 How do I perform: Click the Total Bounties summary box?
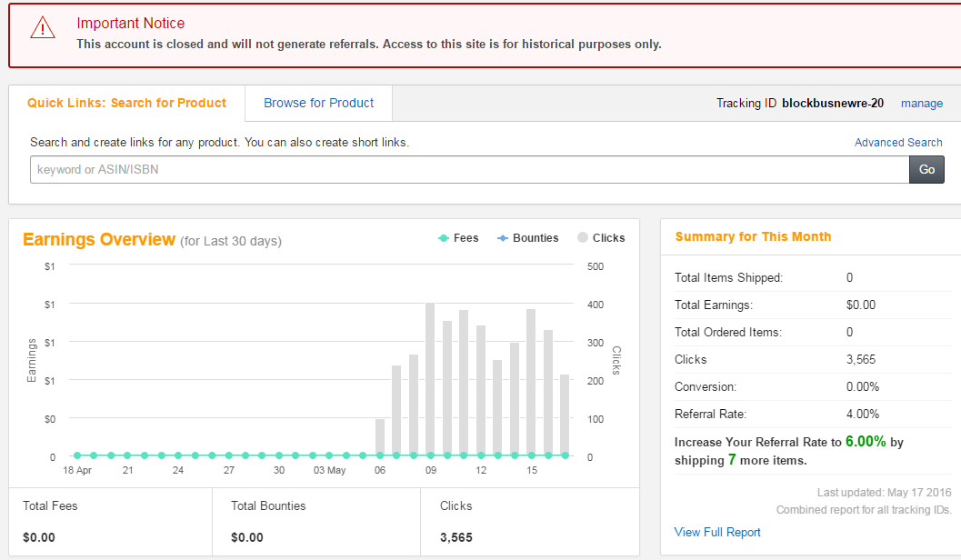(315, 521)
